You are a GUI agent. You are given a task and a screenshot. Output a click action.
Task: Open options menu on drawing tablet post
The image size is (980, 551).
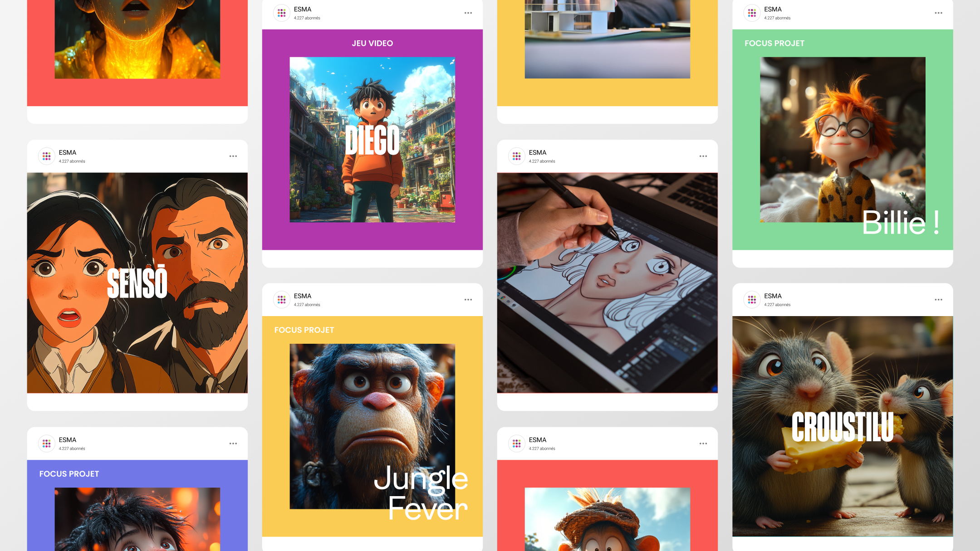[703, 156]
